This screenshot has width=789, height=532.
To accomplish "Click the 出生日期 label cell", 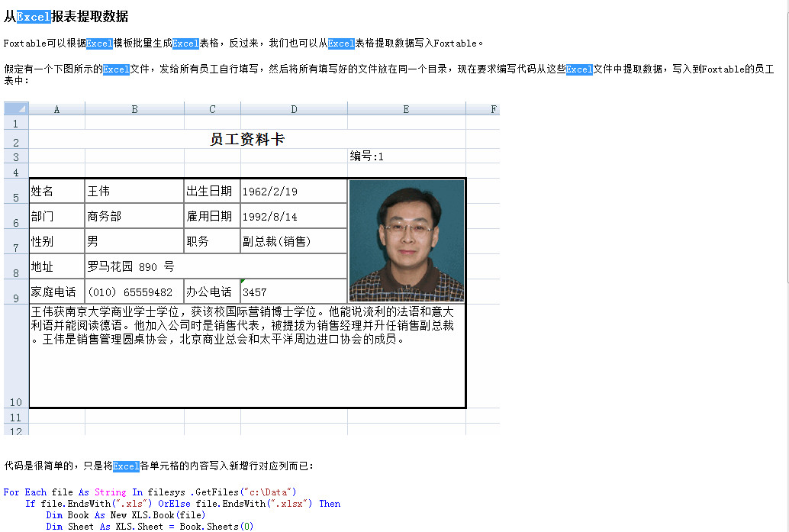I will (x=212, y=192).
